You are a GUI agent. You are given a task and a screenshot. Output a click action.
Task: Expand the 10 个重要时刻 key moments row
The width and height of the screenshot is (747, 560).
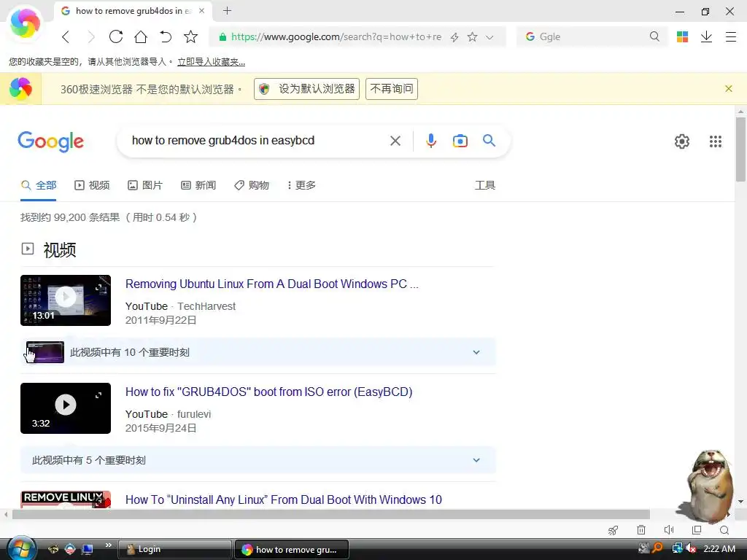tap(258, 352)
